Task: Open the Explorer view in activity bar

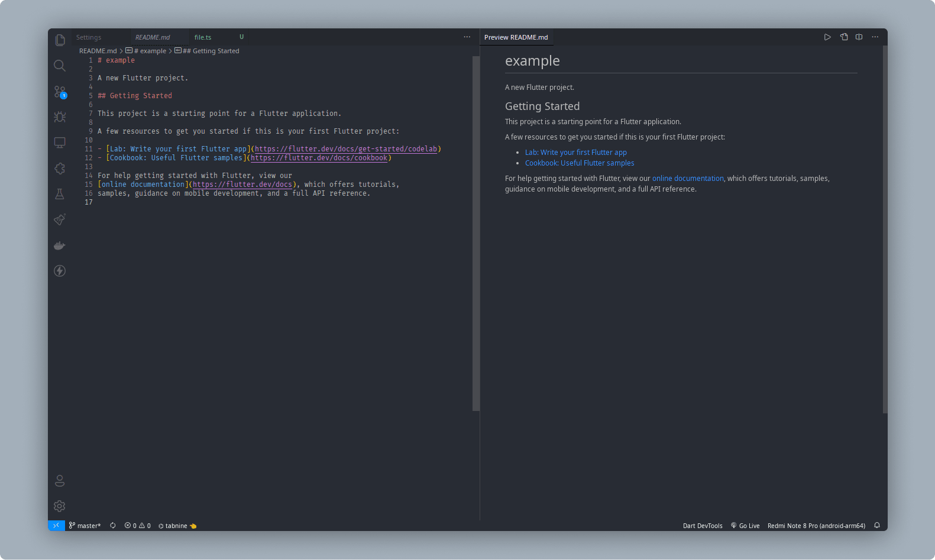Action: pyautogui.click(x=60, y=40)
